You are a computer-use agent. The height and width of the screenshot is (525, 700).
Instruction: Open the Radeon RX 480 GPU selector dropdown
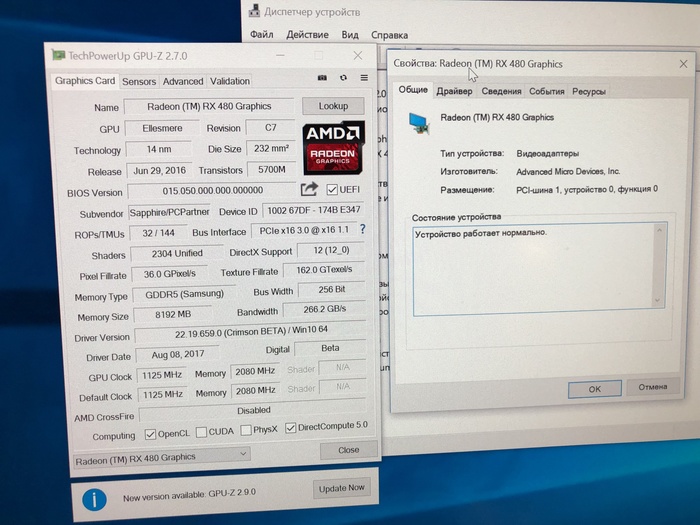coord(162,456)
